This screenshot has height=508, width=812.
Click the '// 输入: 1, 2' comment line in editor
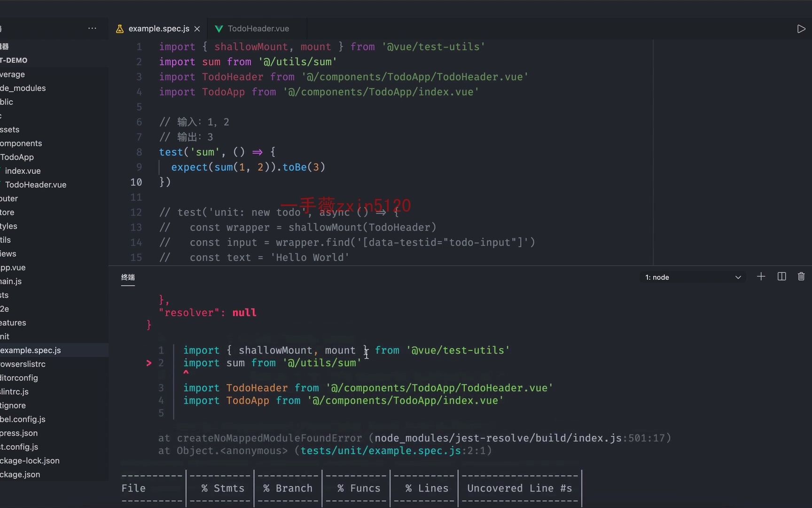tap(194, 122)
